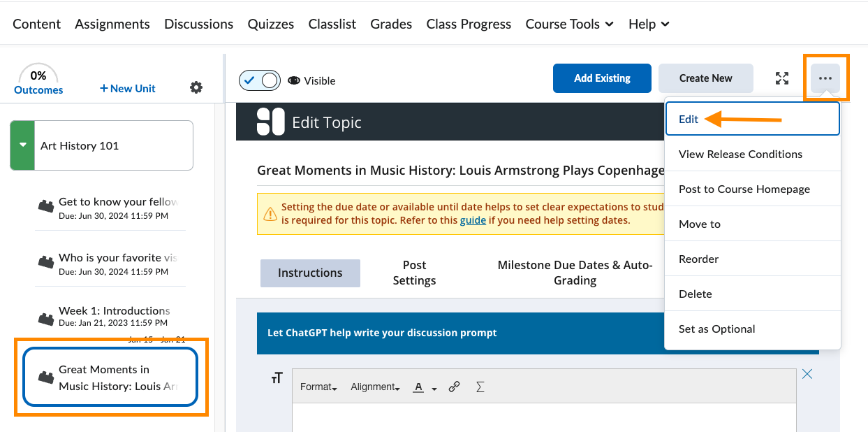Screen dimensions: 868x432
Task: Open the Course Tools dropdown
Action: [x=569, y=24]
